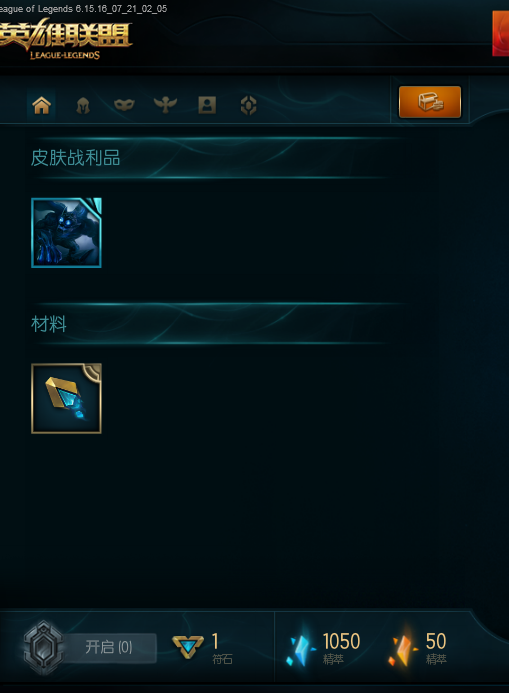This screenshot has height=693, width=509.
Task: Click the 50 精萃 orange essence count
Action: (436, 648)
